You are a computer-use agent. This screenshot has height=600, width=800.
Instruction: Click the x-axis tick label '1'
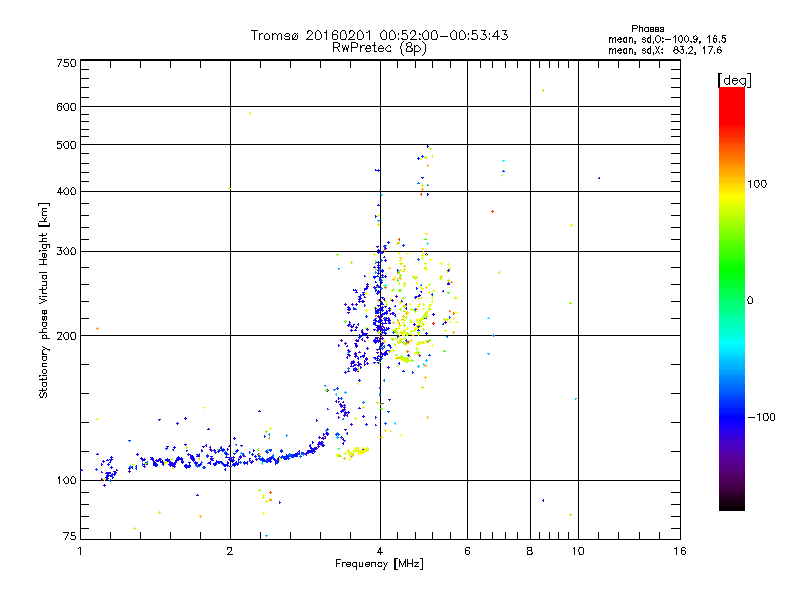[80, 551]
